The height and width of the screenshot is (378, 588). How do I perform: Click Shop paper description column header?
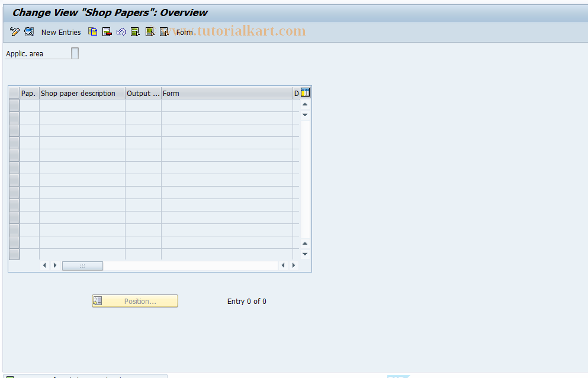point(82,94)
